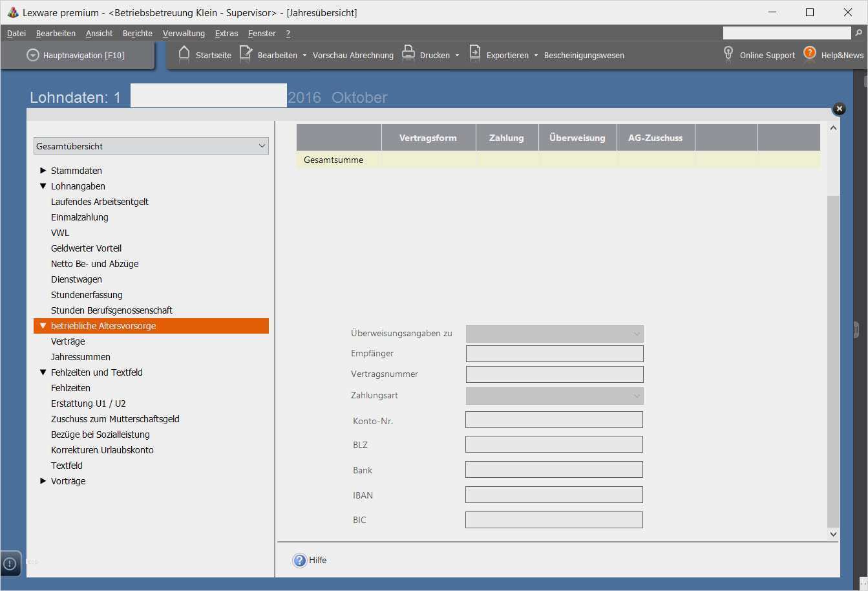Click into the IBAN input field
Viewport: 868px width, 591px height.
554,495
